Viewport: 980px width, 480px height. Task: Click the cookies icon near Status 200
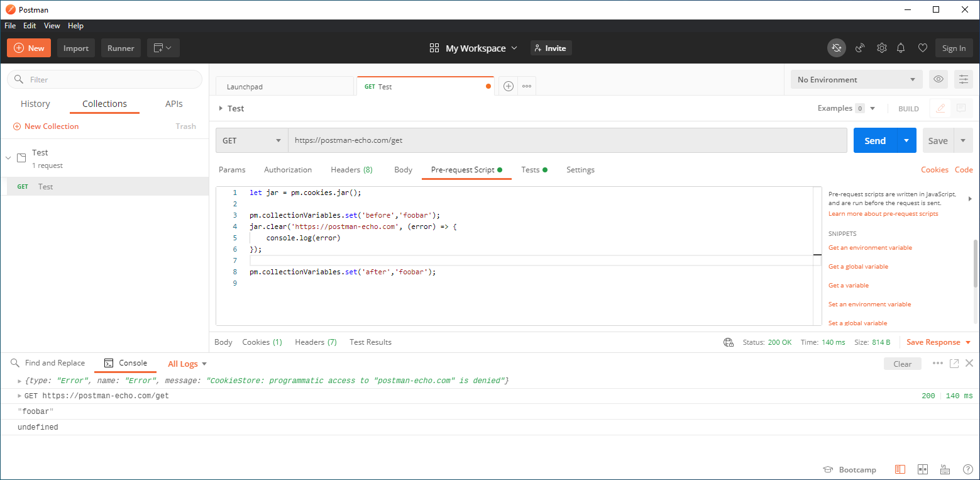[728, 342]
